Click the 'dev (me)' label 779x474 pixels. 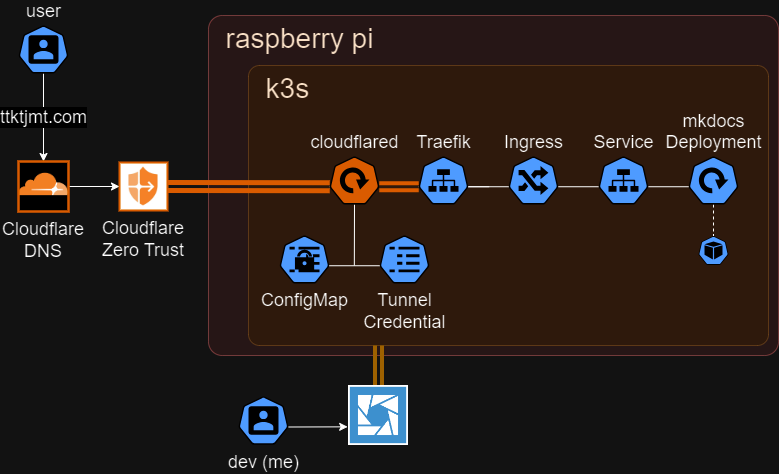(x=263, y=463)
